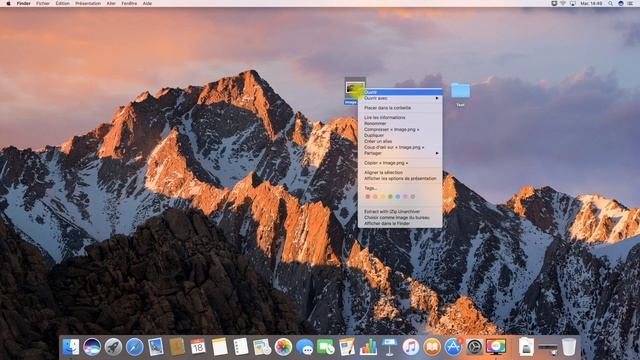This screenshot has height=360, width=640.
Task: Open Numbers bar chart icon in Dock
Action: point(368,347)
